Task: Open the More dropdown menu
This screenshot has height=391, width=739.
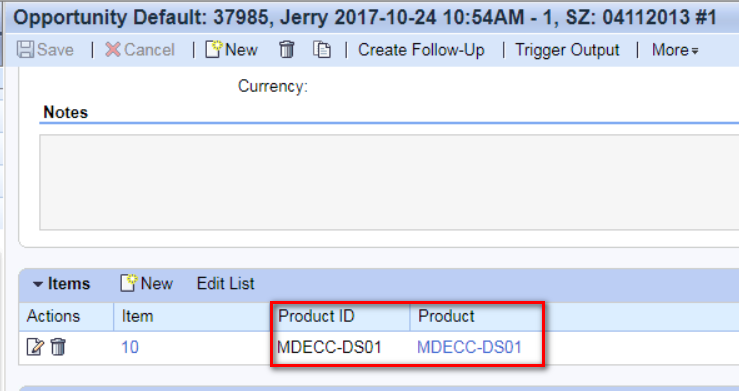Action: coord(674,49)
